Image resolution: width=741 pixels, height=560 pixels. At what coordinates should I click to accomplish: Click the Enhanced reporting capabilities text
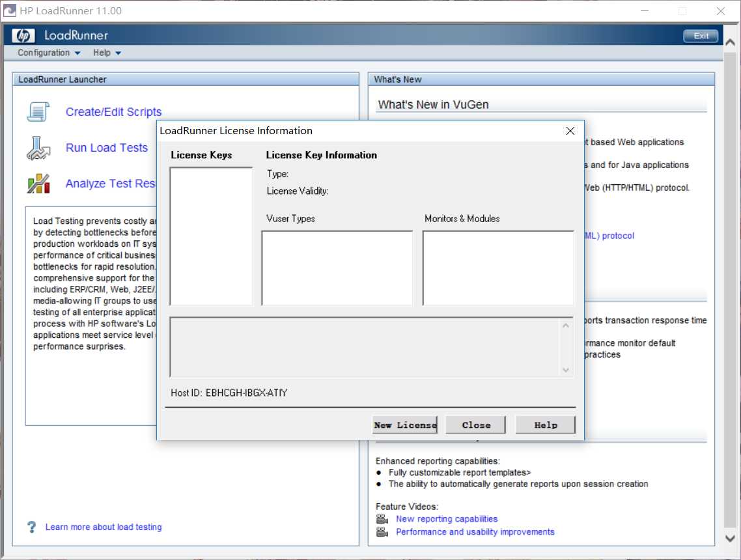coord(438,461)
